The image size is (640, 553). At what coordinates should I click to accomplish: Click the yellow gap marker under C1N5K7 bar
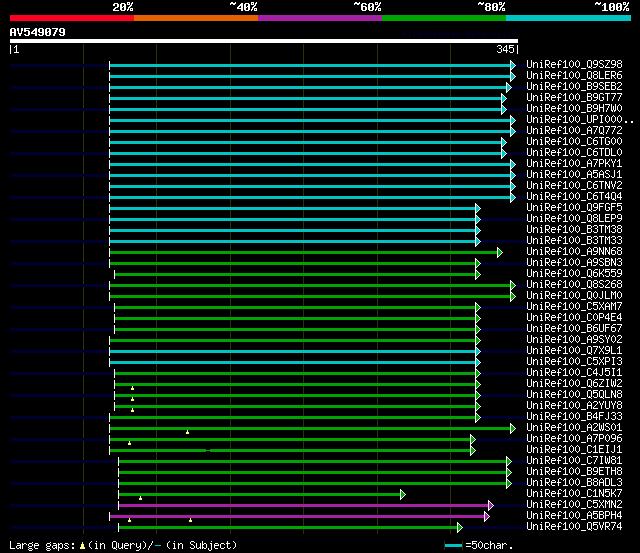coord(140,498)
